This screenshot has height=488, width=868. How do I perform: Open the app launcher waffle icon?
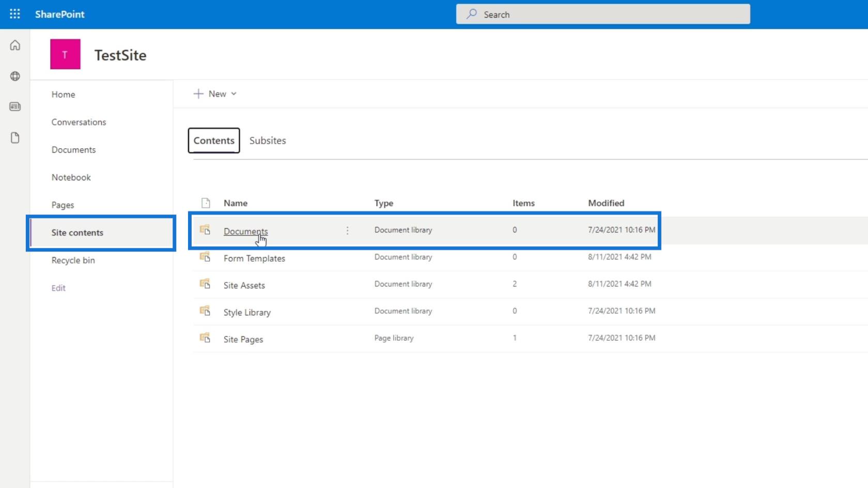click(15, 14)
